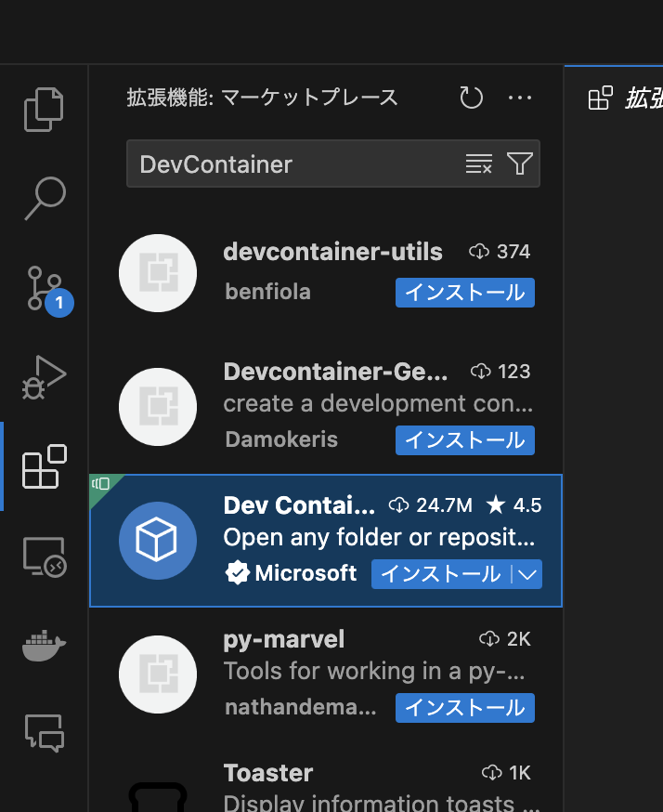Viewport: 663px width, 812px height.
Task: Open the Remote Explorer view
Action: point(45,557)
